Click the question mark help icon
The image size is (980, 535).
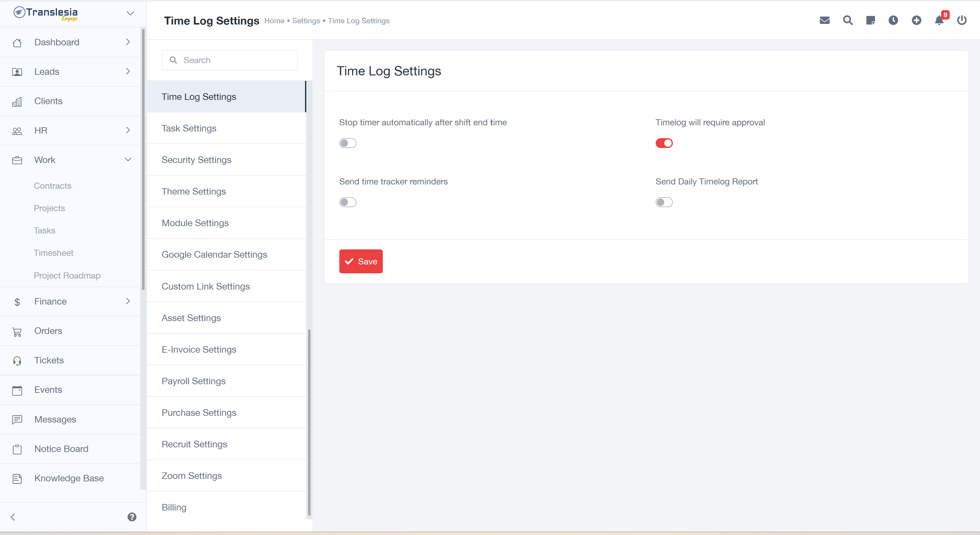132,517
